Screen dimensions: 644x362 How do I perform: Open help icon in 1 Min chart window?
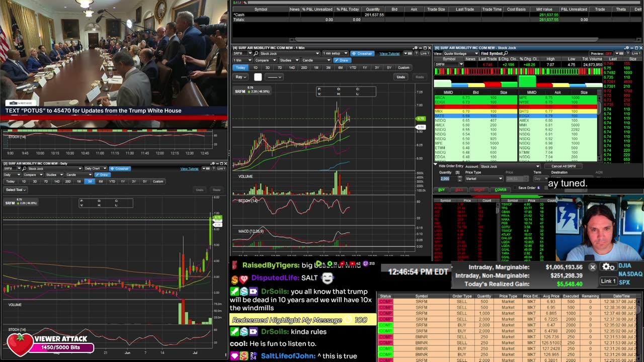pos(416,53)
